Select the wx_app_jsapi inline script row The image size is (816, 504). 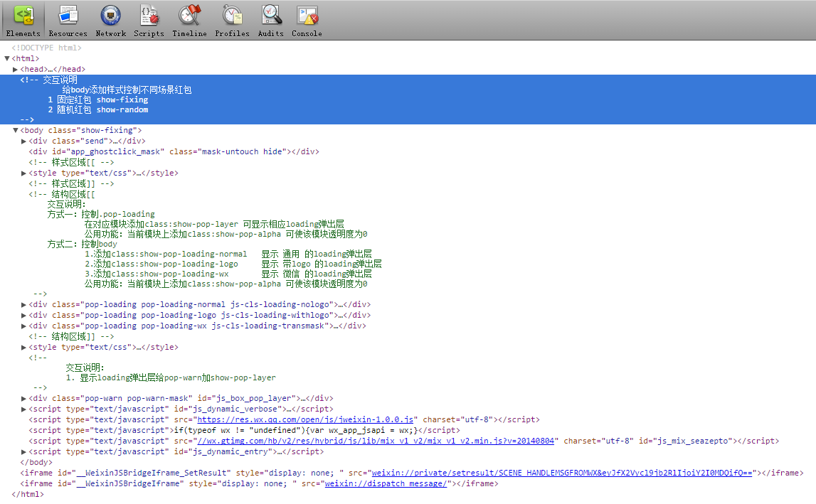(245, 430)
